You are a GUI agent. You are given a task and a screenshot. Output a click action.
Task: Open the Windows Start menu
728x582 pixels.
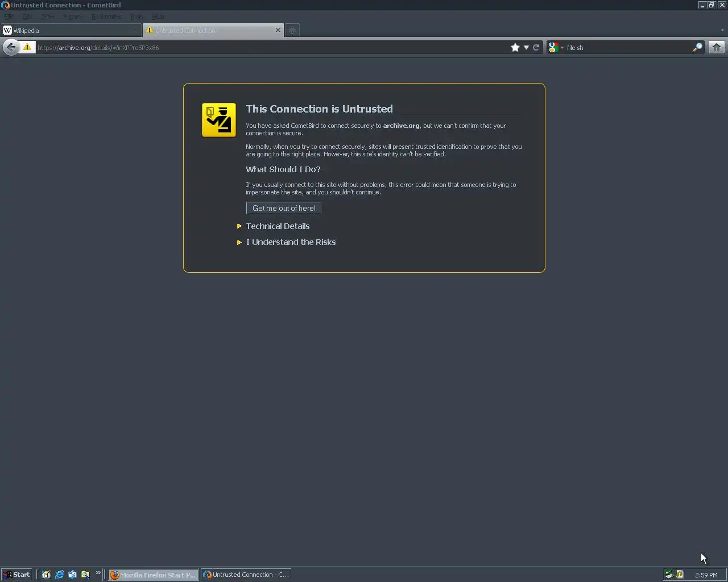point(16,575)
